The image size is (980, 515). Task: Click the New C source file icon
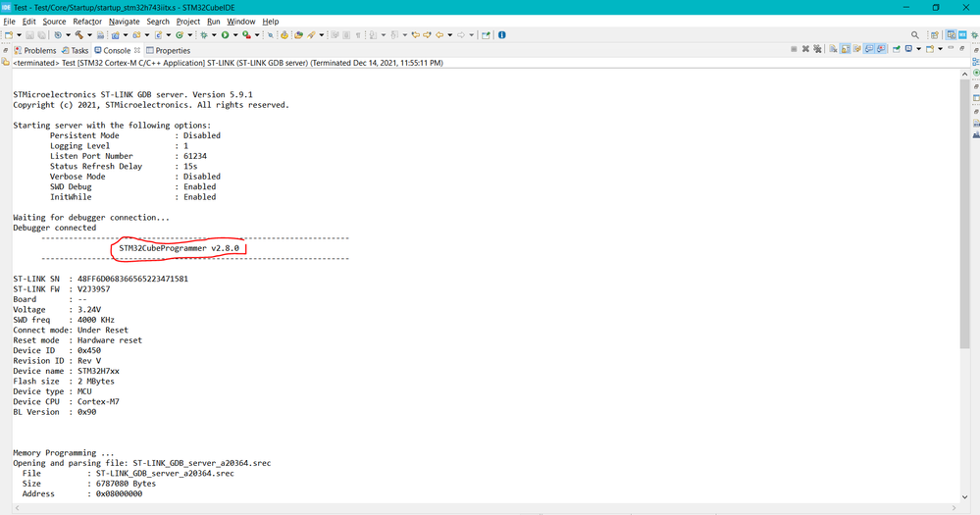(159, 35)
